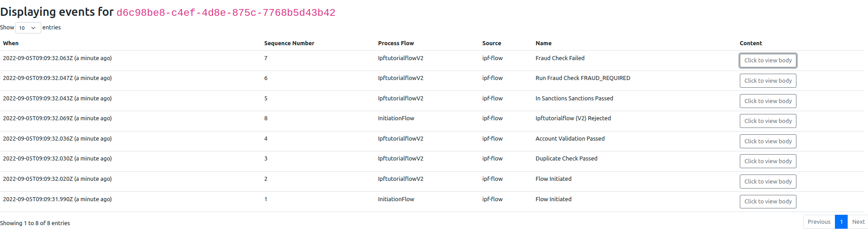868x236 pixels.
Task: View body of sequence 1 Flow Initiated event
Action: tap(768, 202)
